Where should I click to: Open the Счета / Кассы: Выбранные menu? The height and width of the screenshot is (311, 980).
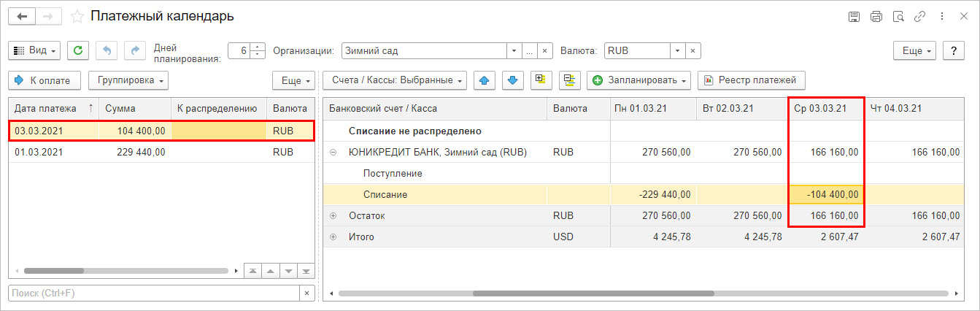pos(394,80)
